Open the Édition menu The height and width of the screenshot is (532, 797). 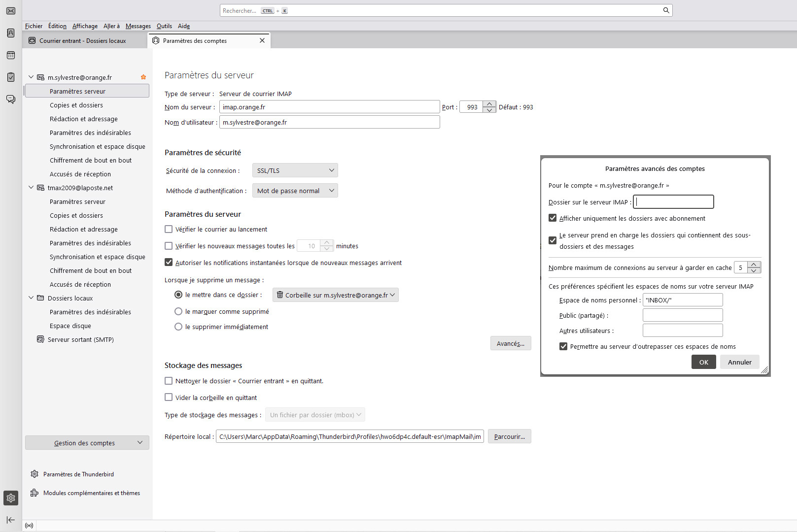pyautogui.click(x=57, y=26)
